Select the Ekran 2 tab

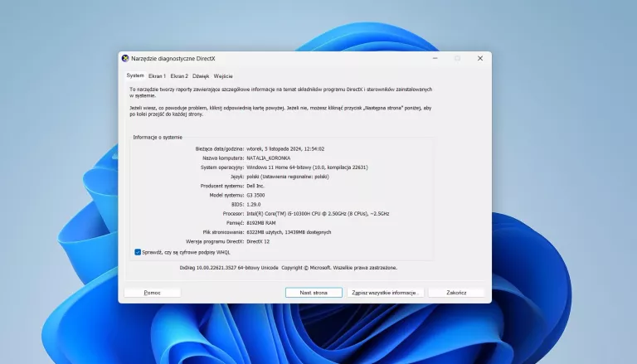[179, 75]
